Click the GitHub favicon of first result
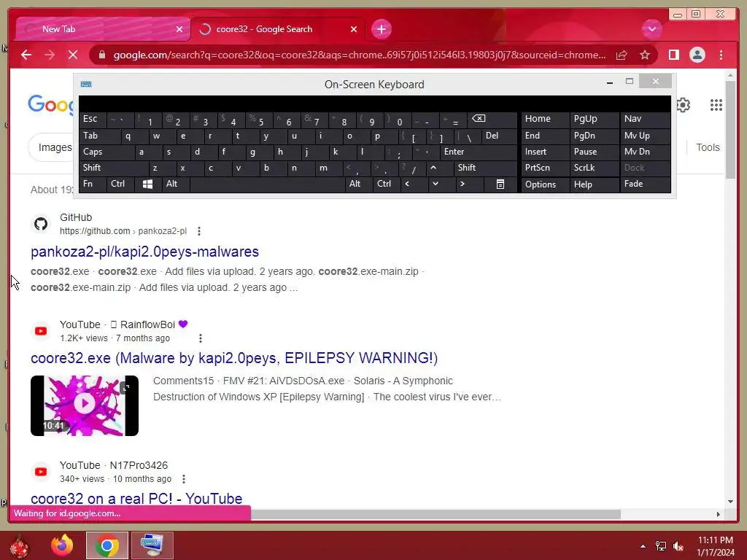 pyautogui.click(x=41, y=224)
